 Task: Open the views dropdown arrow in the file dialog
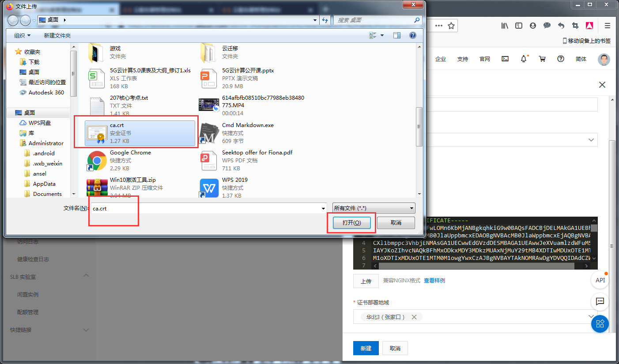[381, 35]
